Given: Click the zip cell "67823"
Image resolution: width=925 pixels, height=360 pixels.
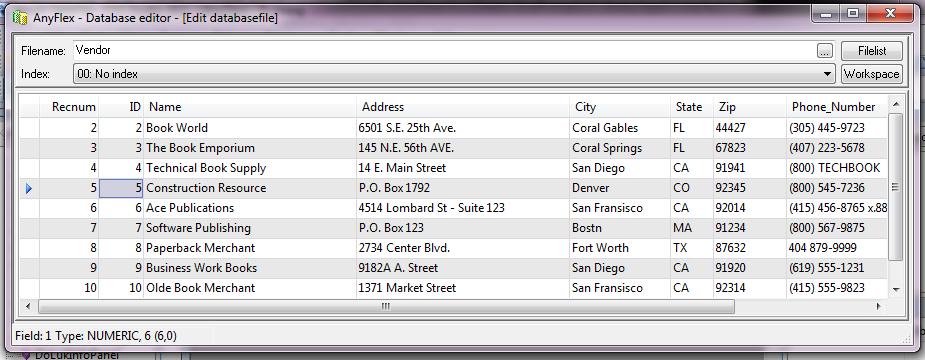Looking at the screenshot, I should 749,148.
